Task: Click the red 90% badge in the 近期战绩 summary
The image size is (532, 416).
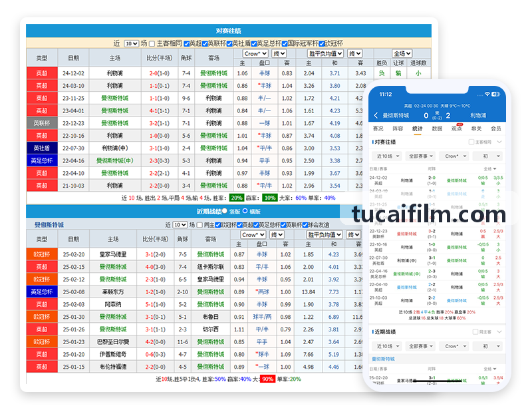Action: point(267,379)
